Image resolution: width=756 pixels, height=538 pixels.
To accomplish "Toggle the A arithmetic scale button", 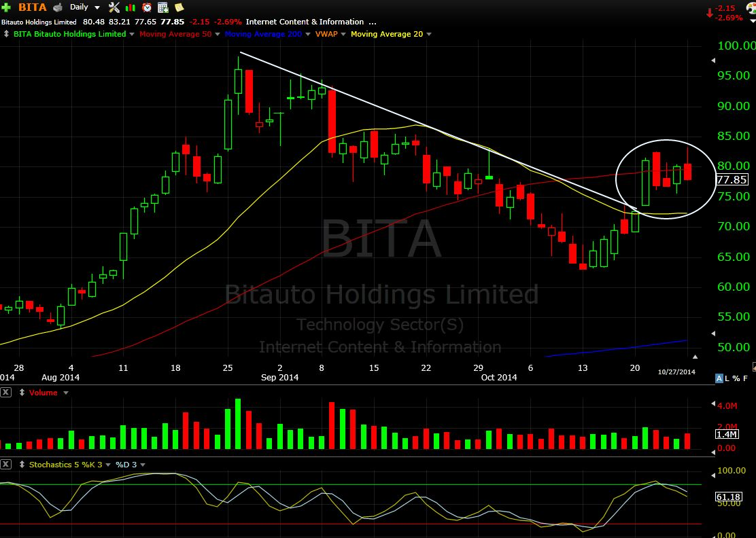I will 719,379.
